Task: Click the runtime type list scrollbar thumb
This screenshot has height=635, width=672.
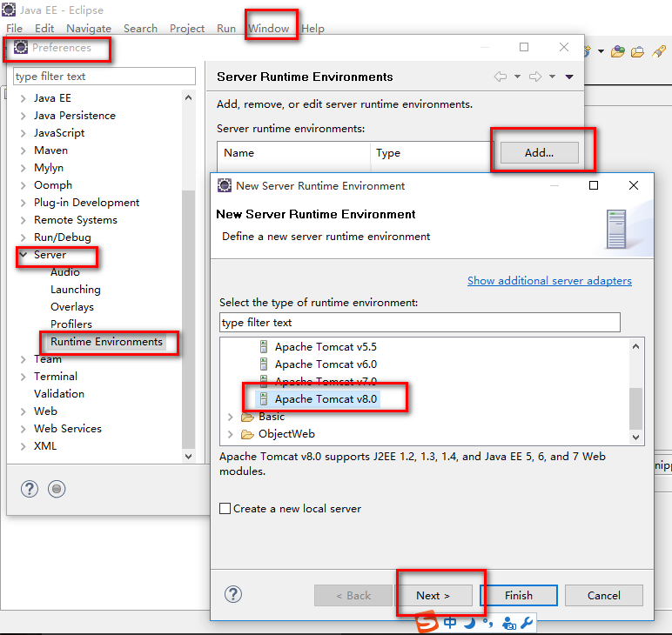Action: (635, 408)
